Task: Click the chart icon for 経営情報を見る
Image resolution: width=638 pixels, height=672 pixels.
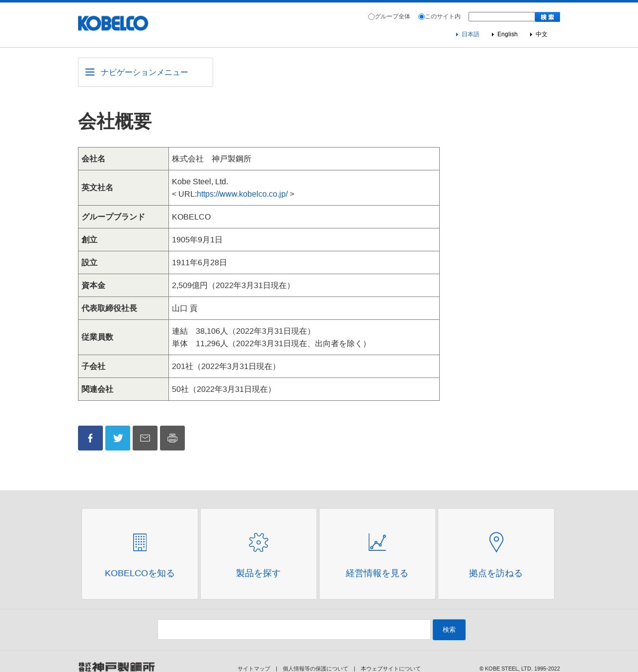Action: pyautogui.click(x=377, y=542)
